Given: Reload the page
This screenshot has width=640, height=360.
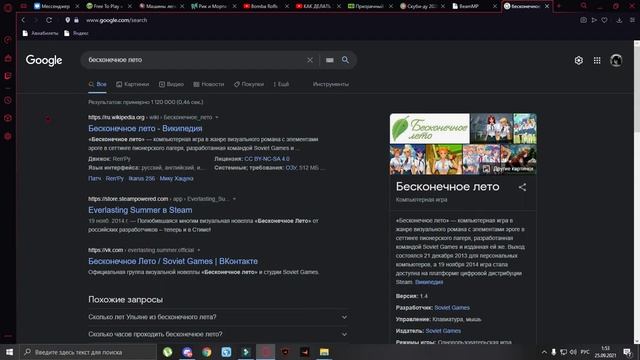Looking at the screenshot, I should (x=49, y=20).
